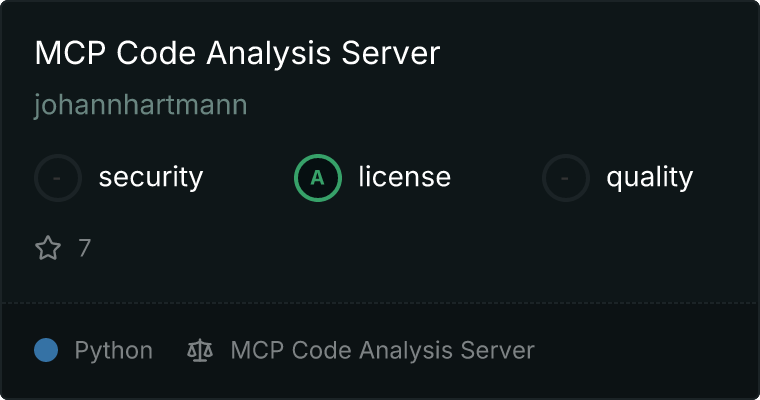The width and height of the screenshot is (760, 400).
Task: Click the dash inside the quality circle
Action: point(565,178)
